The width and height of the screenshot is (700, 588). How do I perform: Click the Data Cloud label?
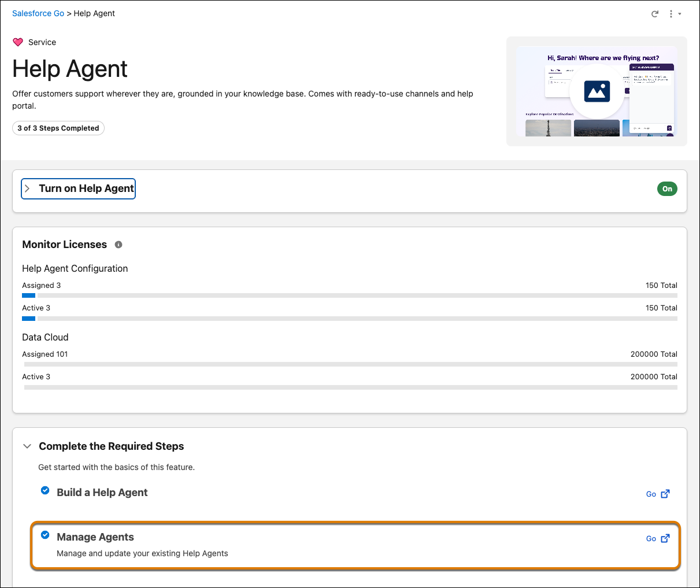(x=45, y=337)
